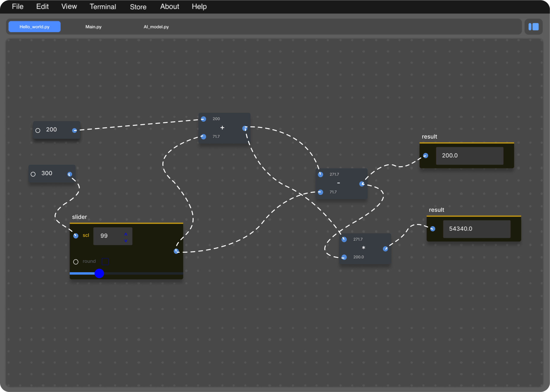Click the minus node's output port
This screenshot has height=392, width=550.
click(x=362, y=184)
